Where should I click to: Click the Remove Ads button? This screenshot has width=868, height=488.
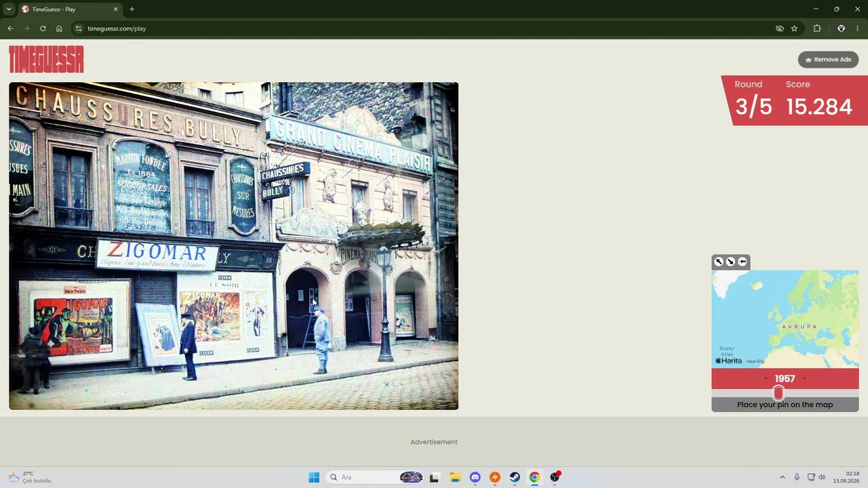[x=828, y=60]
